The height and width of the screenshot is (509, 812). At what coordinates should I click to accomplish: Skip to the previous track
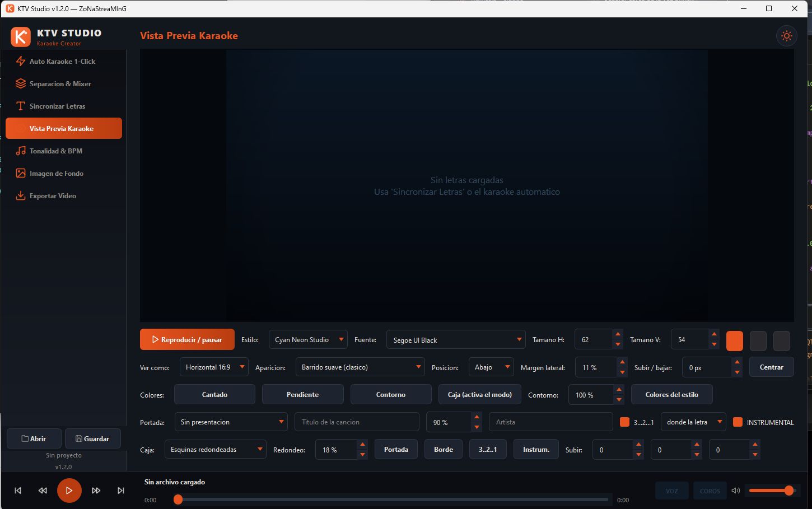[18, 491]
